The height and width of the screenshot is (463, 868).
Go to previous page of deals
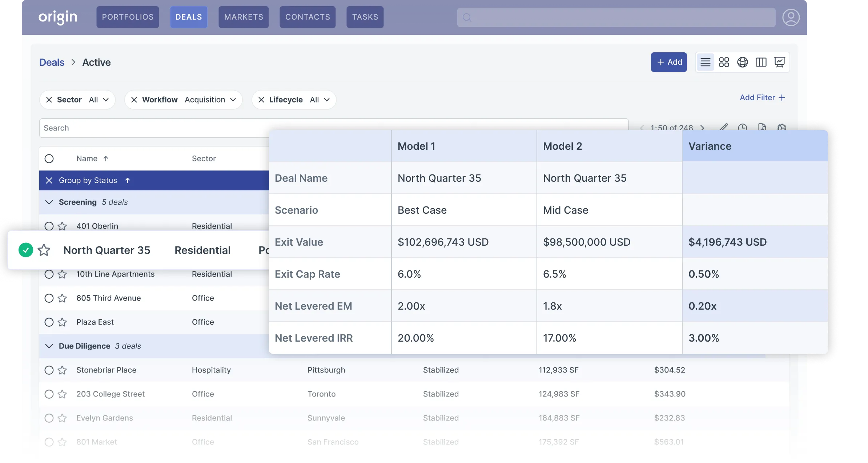pyautogui.click(x=642, y=128)
